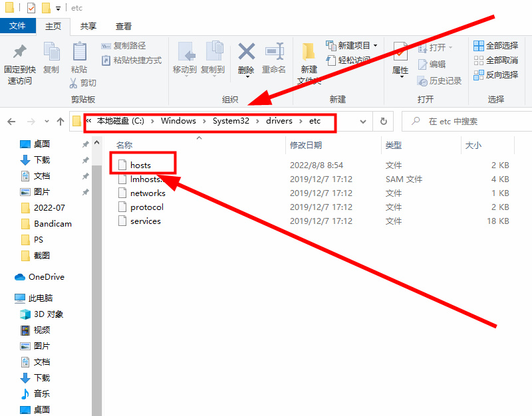
Task: Click the 属性 (Properties) checkmark icon
Action: coord(400,52)
